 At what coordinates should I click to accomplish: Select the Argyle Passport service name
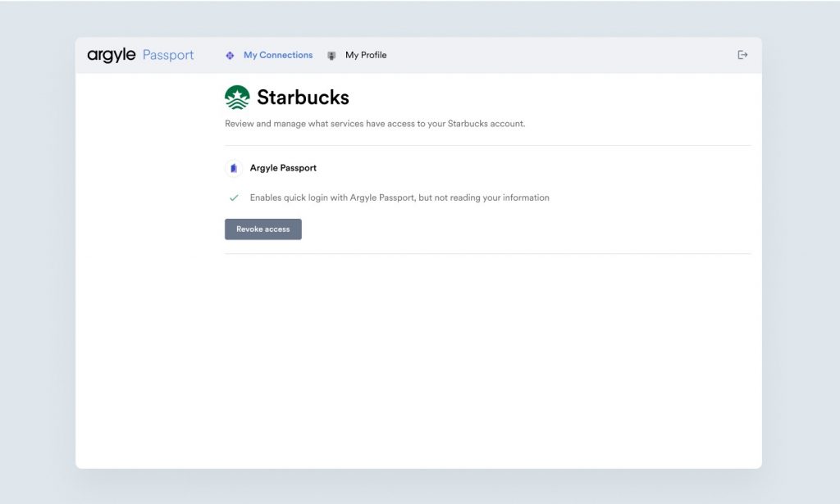[283, 168]
